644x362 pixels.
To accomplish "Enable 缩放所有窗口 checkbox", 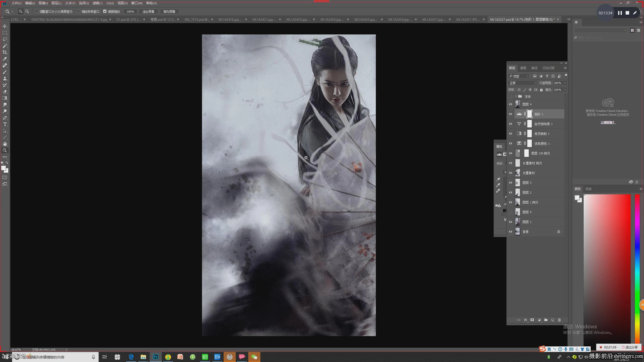I will pos(78,11).
